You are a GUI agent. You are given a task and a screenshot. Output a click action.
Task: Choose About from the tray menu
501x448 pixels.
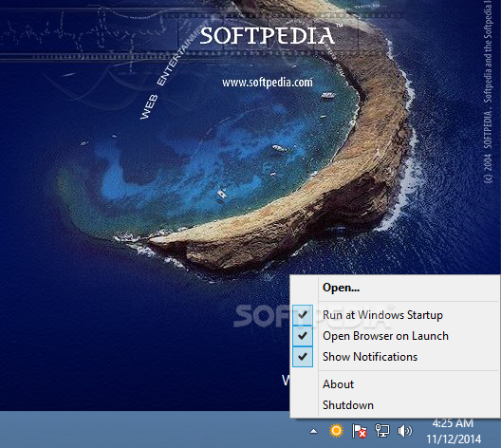[395, 384]
